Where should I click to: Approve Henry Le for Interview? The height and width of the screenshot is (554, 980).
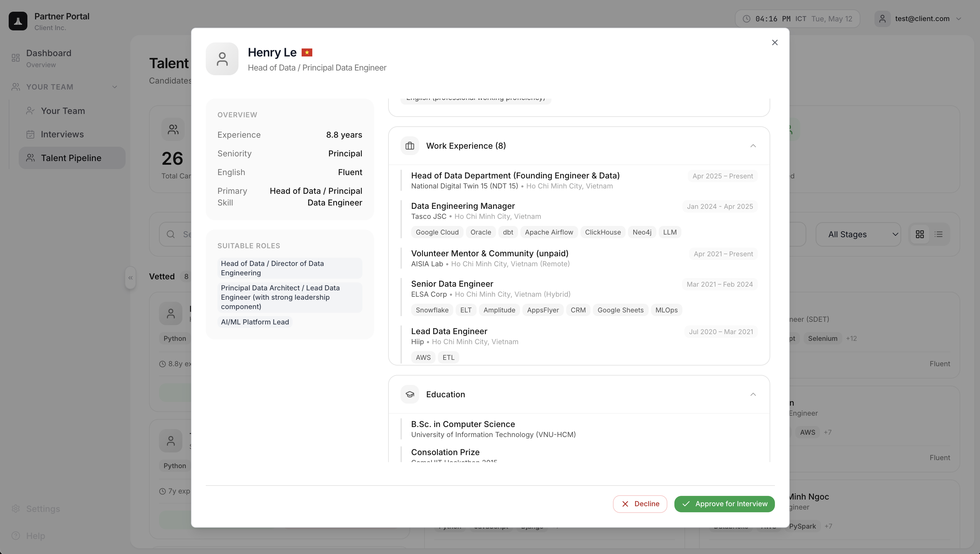[x=724, y=504]
